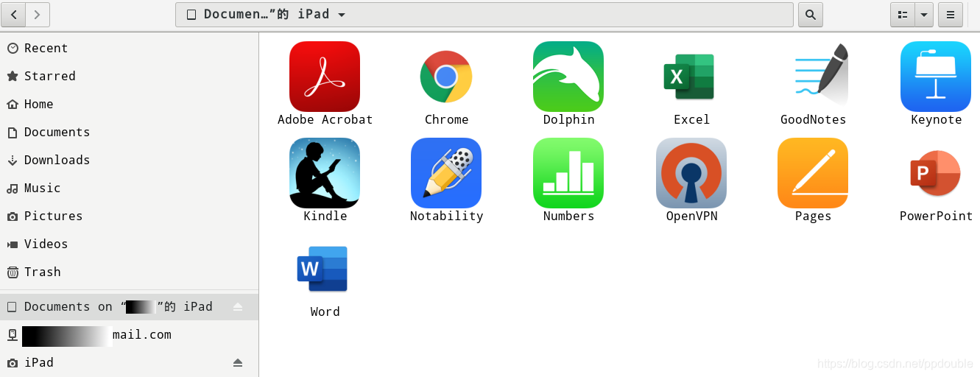Click the "Adobe Acrobat" label text

click(325, 119)
